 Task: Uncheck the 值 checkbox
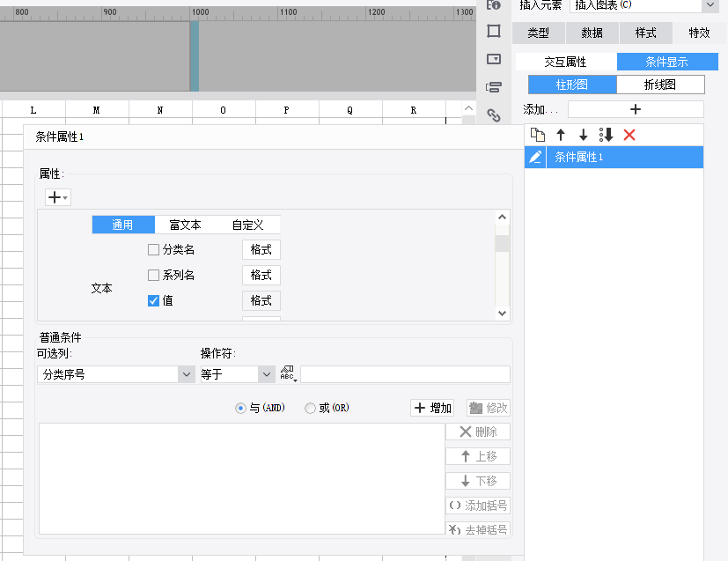[153, 301]
